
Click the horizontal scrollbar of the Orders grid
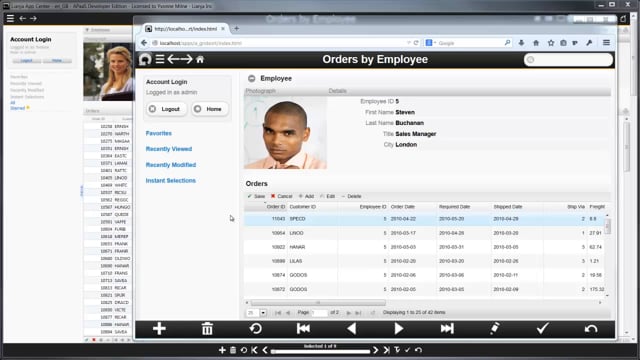tap(318, 303)
